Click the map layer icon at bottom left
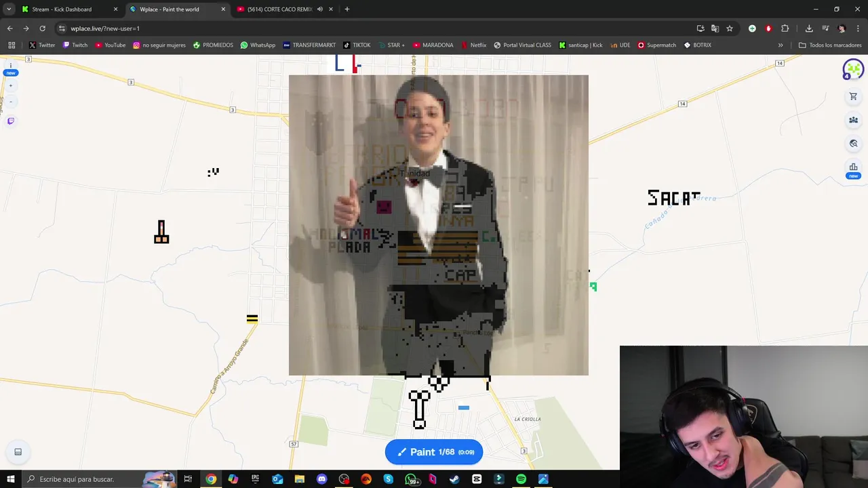Screen dimensions: 868x488 (x=18, y=452)
